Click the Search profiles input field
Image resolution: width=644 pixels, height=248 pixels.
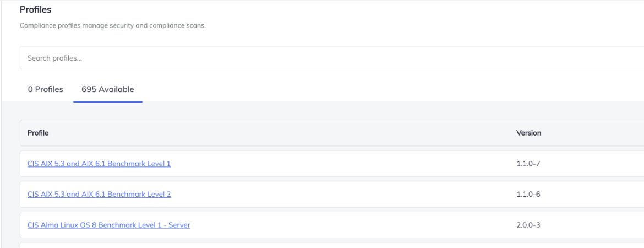click(330, 58)
